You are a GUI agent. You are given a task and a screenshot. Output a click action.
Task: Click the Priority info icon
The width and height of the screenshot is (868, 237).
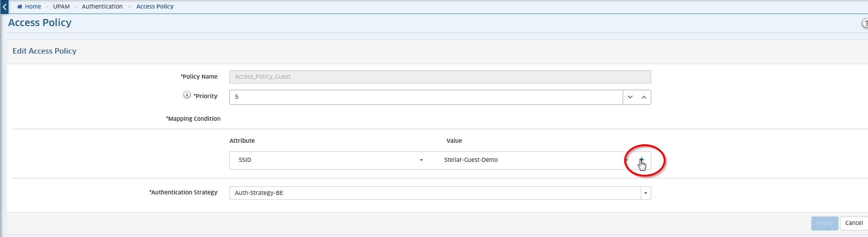(187, 95)
